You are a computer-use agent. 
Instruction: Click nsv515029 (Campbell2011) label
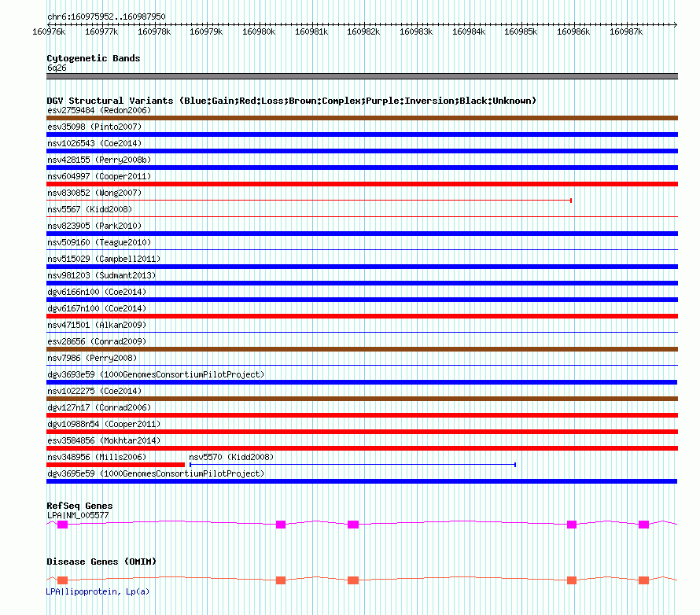point(104,259)
